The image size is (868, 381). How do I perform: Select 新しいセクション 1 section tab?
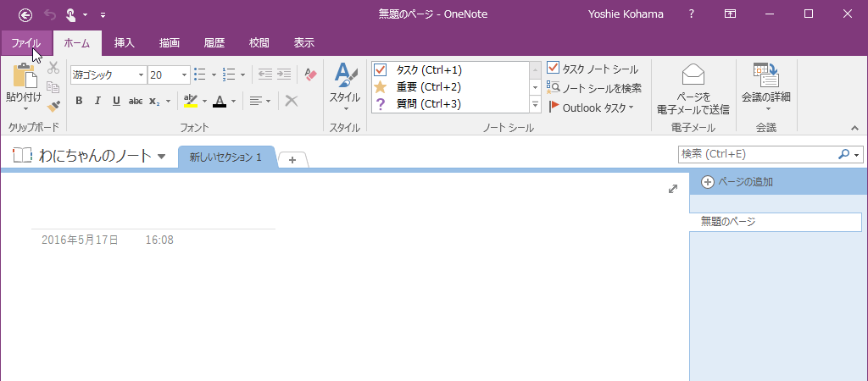(x=225, y=157)
